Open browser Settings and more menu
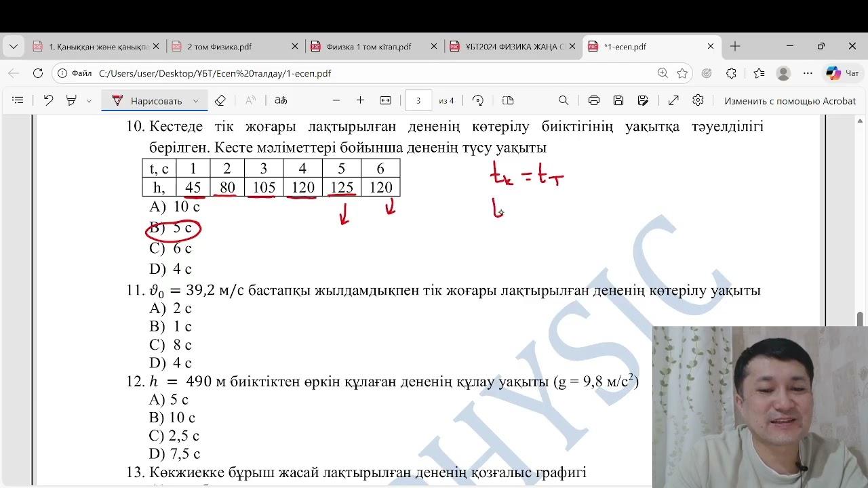The height and width of the screenshot is (488, 868). pos(808,73)
